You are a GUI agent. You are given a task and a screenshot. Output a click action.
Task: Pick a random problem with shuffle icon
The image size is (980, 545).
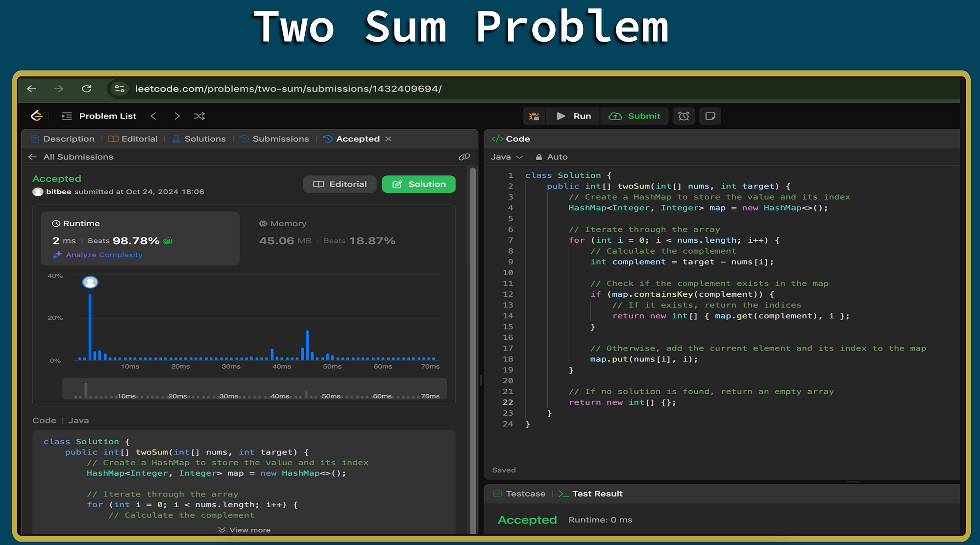(x=199, y=116)
